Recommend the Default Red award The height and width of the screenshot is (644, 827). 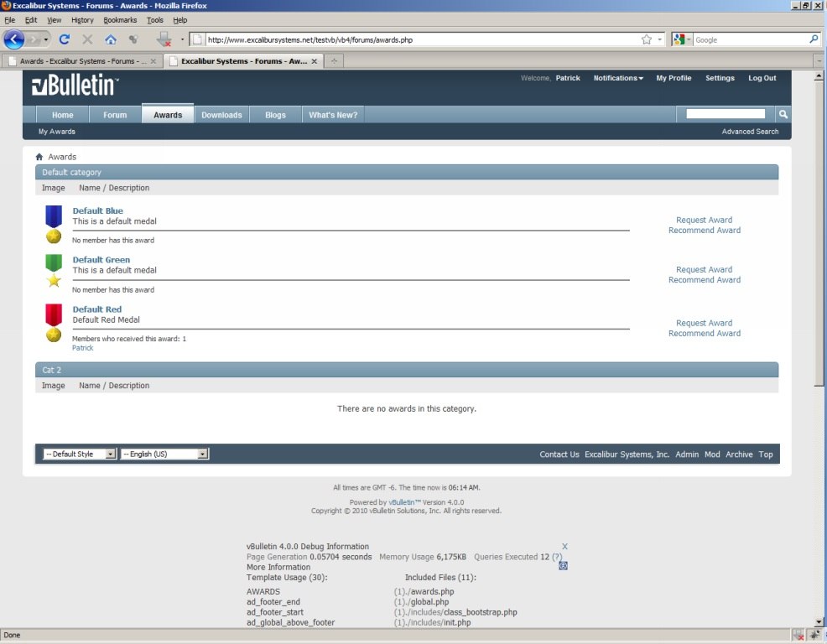tap(704, 334)
